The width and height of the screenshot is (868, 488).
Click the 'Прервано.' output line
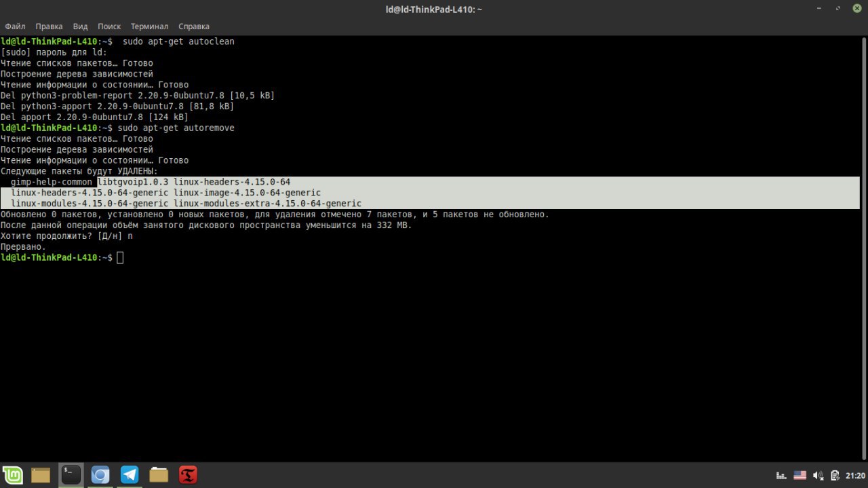pyautogui.click(x=23, y=247)
